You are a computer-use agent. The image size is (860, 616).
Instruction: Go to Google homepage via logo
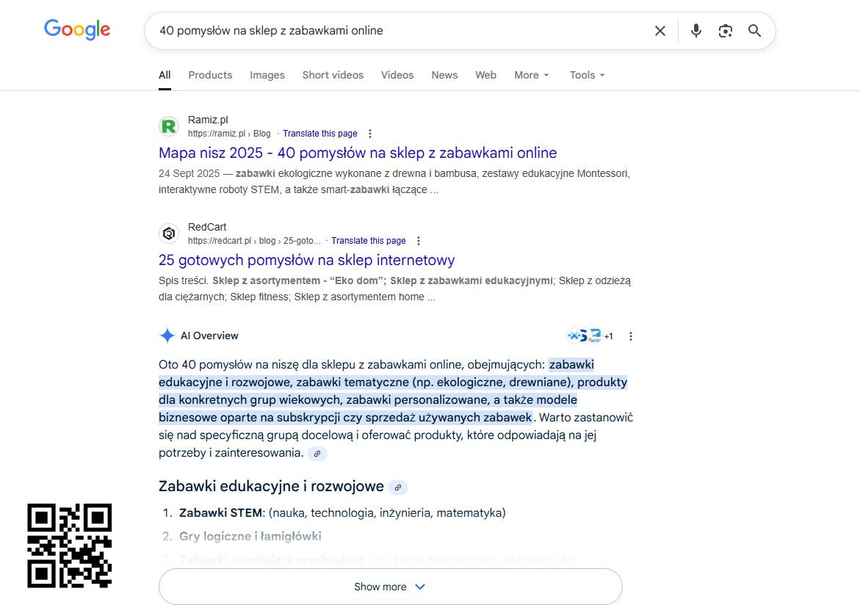pyautogui.click(x=77, y=30)
